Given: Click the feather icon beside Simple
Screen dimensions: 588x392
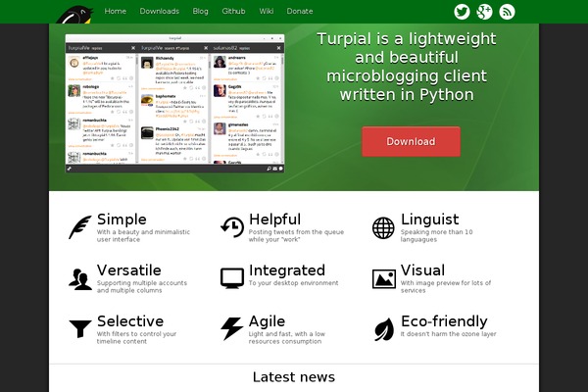Looking at the screenshot, I should (x=80, y=227).
